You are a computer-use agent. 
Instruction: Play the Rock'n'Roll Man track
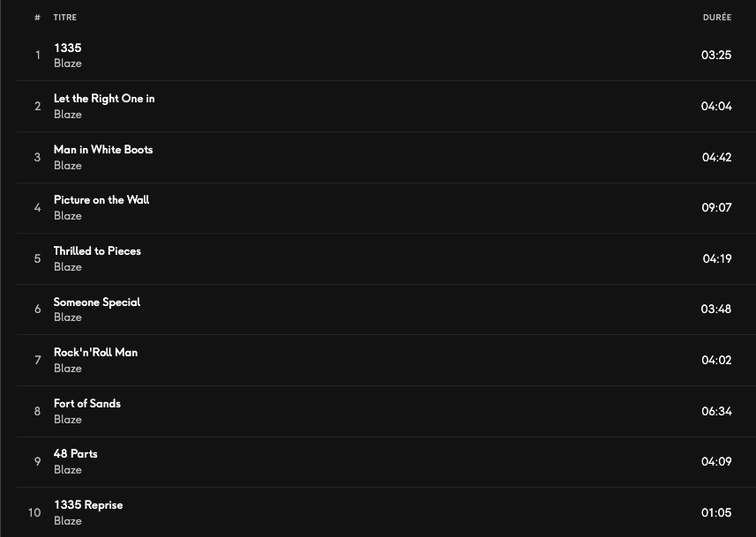pyautogui.click(x=95, y=353)
